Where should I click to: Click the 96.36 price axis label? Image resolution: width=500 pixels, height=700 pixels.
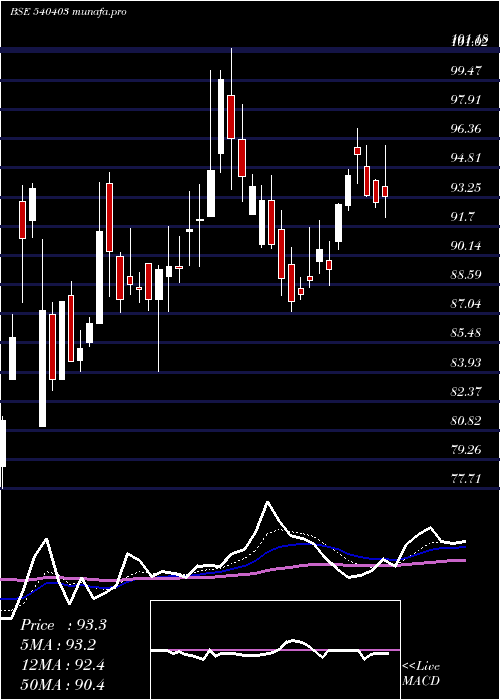466,129
